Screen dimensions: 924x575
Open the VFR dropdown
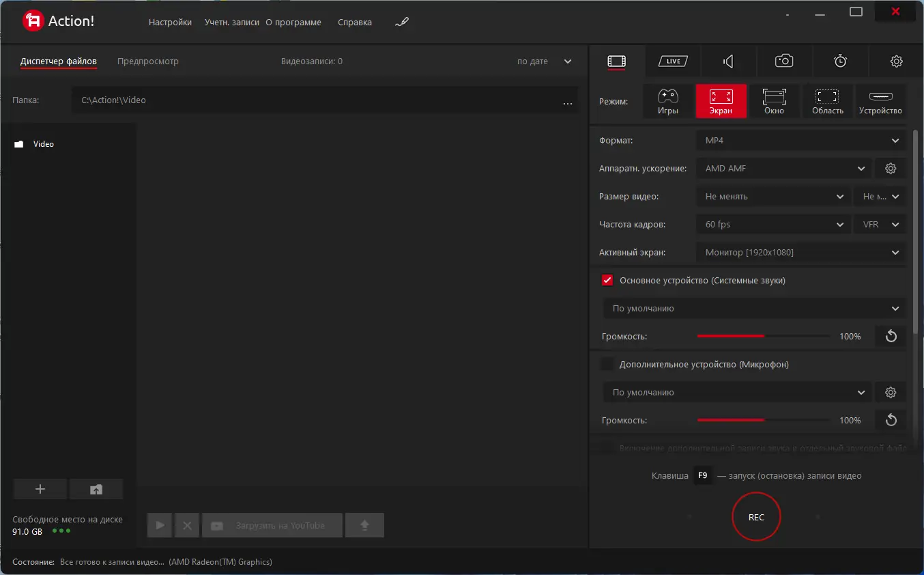coord(880,225)
